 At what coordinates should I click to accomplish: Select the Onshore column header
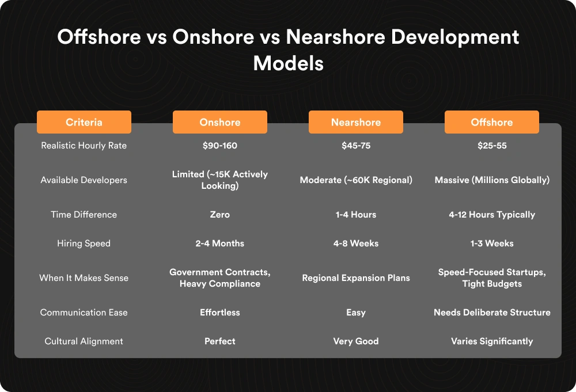coord(219,122)
